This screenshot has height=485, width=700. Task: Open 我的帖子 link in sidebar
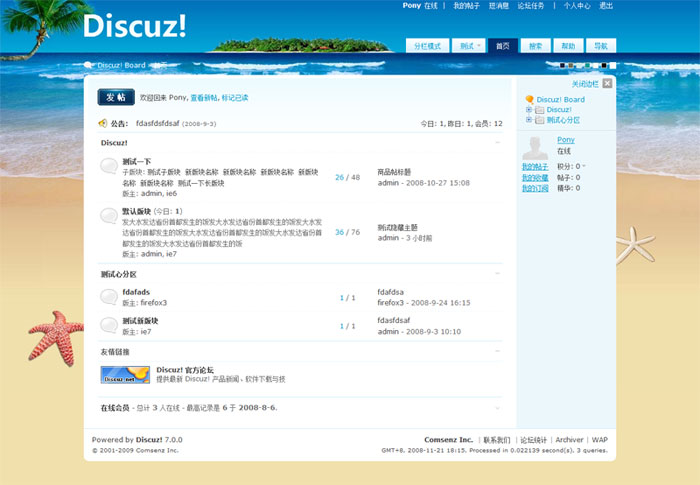[535, 167]
